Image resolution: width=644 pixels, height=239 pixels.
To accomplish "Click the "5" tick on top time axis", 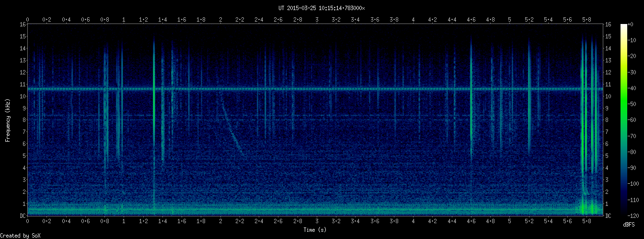I will (x=510, y=20).
